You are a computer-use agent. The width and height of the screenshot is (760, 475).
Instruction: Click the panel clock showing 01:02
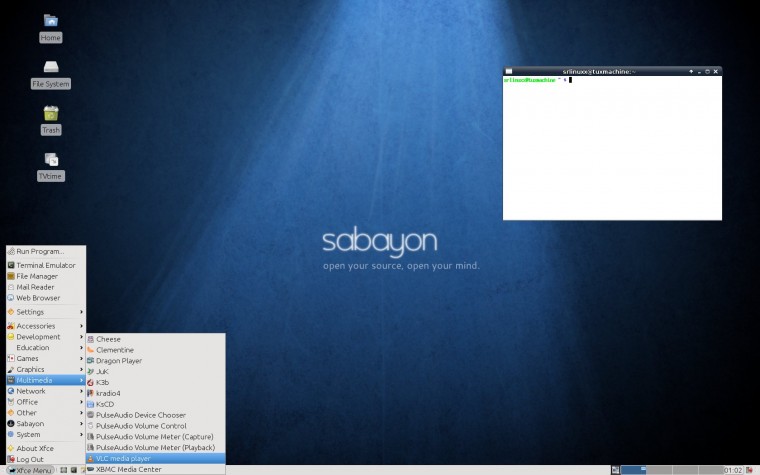click(733, 470)
